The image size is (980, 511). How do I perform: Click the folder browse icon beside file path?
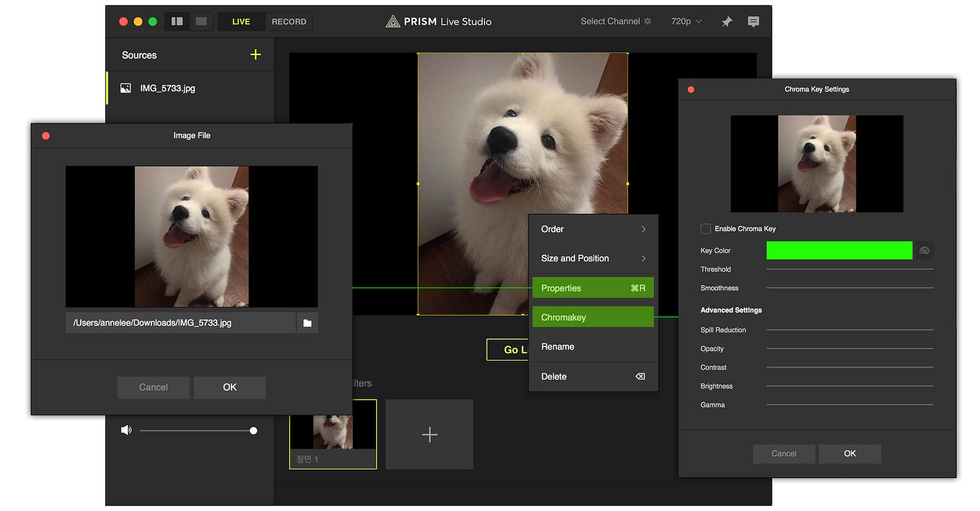(307, 323)
